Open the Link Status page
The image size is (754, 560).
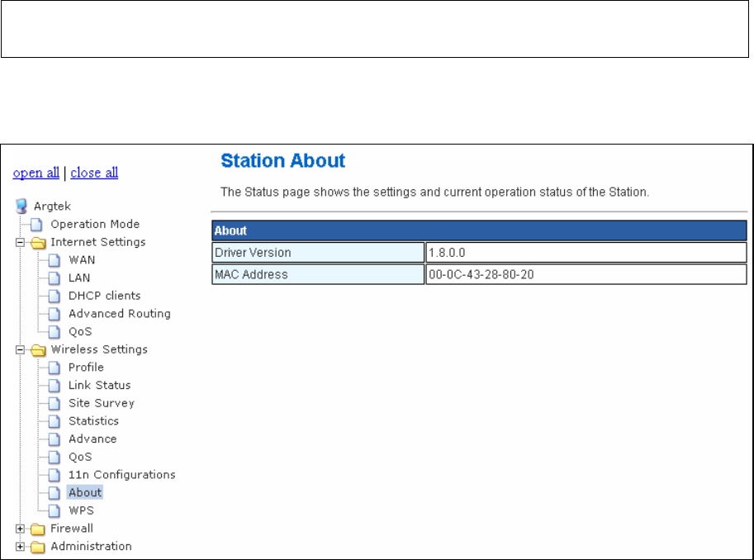[100, 385]
